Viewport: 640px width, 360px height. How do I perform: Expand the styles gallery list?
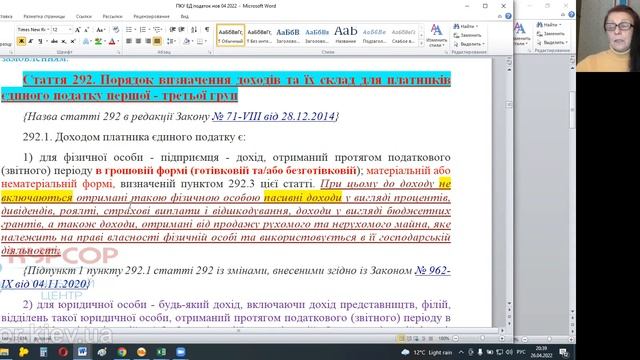pyautogui.click(x=421, y=43)
